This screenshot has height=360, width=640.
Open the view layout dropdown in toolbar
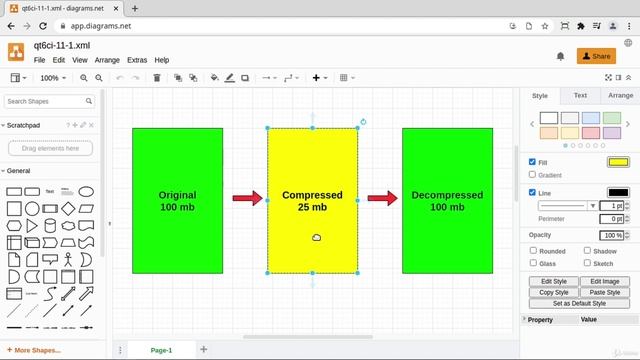pos(18,78)
